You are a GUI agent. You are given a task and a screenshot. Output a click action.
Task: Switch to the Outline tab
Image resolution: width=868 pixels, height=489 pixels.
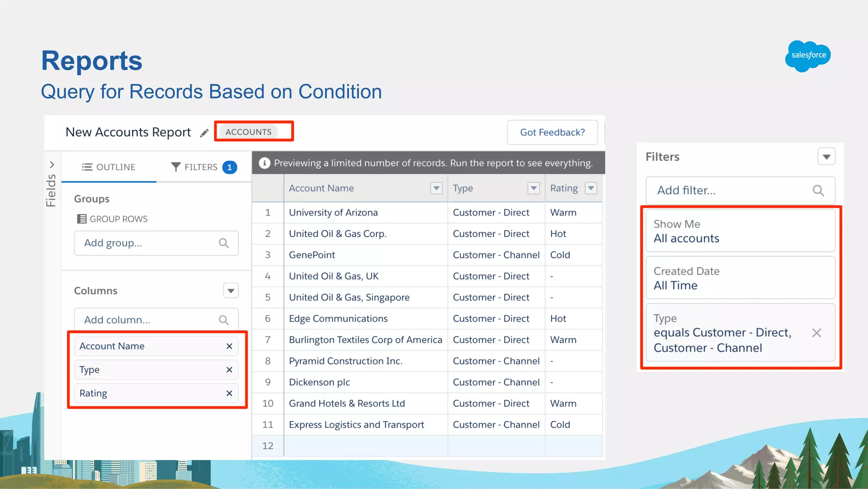[x=109, y=167]
